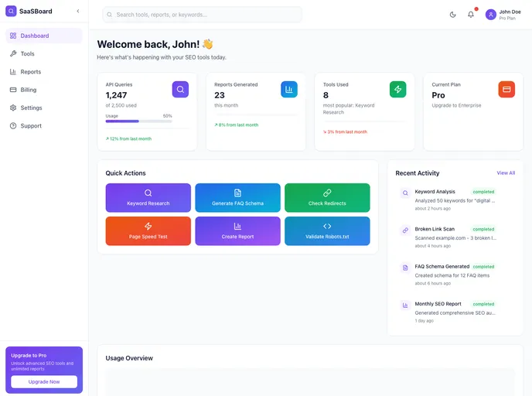Click the SaaSBoard logo icon
Screen dimensions: 532x396
tap(11, 11)
